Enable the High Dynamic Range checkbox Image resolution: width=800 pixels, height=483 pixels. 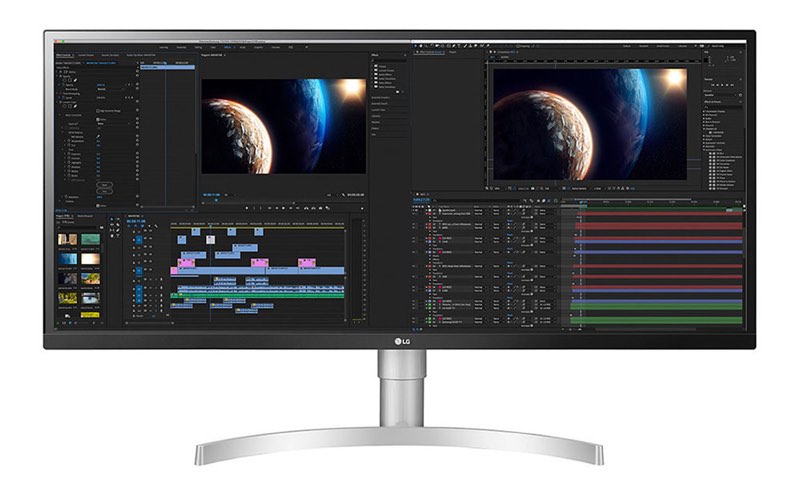[x=97, y=111]
